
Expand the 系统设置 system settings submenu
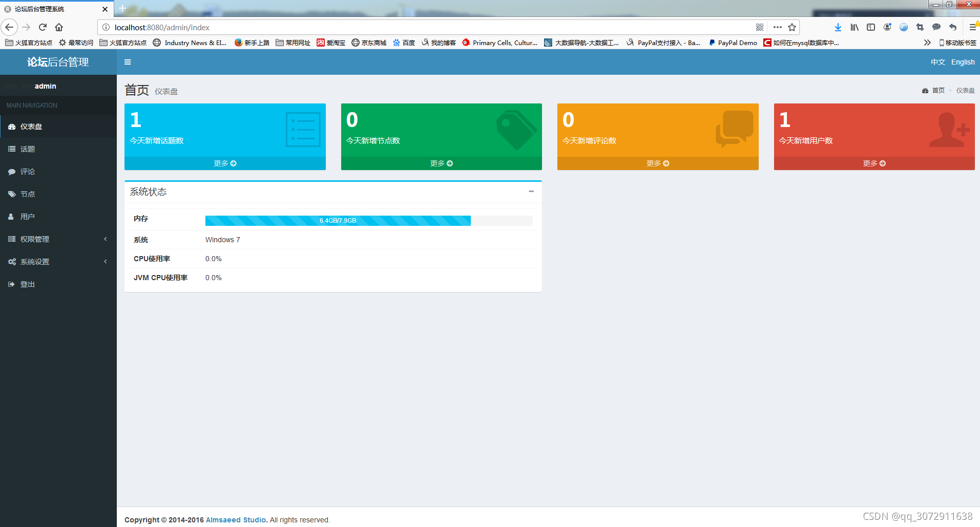point(58,262)
